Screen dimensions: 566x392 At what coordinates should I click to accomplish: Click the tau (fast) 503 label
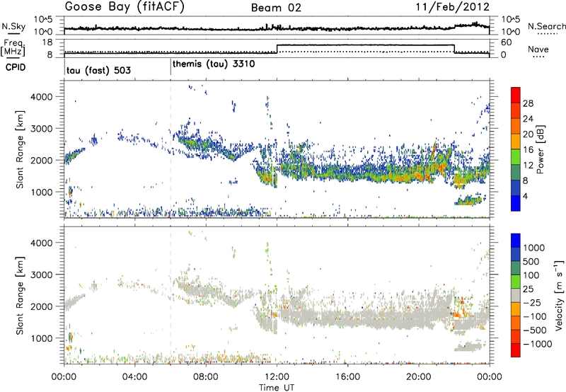(x=98, y=70)
